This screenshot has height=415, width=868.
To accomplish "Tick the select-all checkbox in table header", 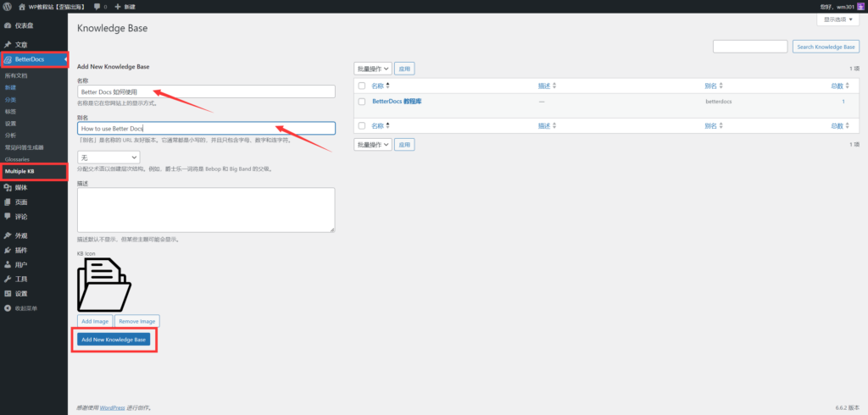I will 362,86.
